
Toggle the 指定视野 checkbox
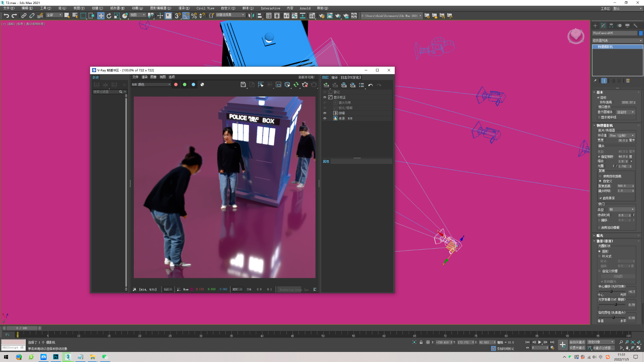(599, 157)
